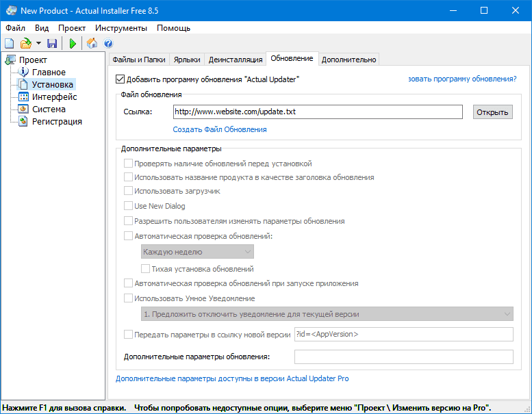
Task: Check Автоматическая проверка обновлений: option
Action: pyautogui.click(x=128, y=236)
